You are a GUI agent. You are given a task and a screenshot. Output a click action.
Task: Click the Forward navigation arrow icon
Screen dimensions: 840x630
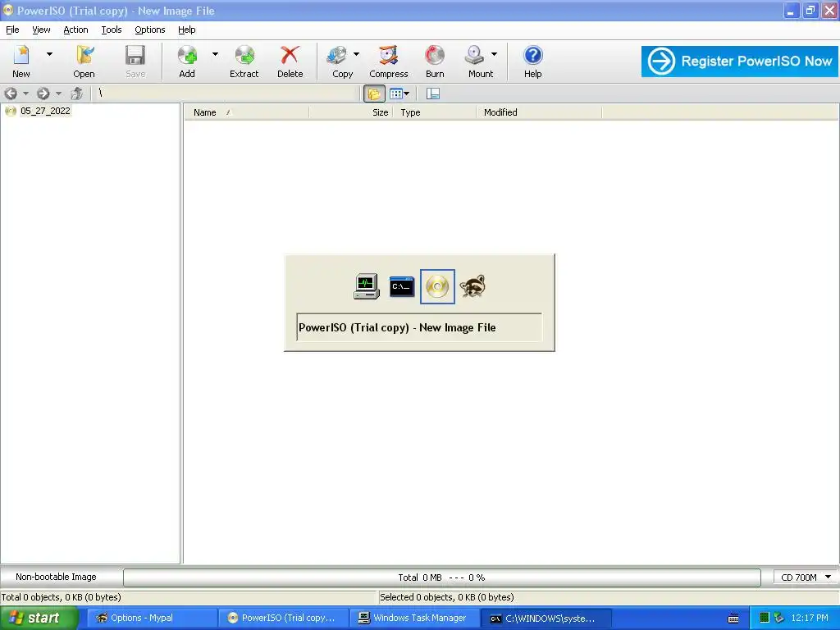click(43, 94)
